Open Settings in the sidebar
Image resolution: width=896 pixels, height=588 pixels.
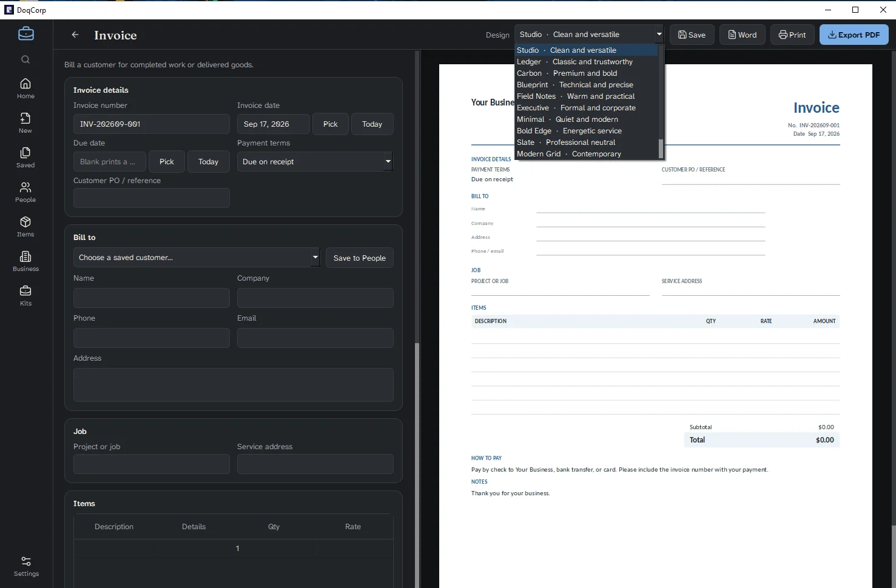click(x=26, y=567)
